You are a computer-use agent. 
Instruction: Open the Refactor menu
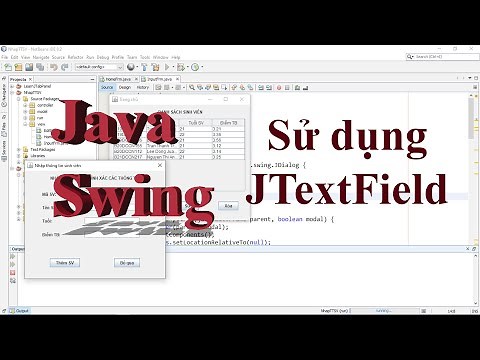pyautogui.click(x=76, y=57)
